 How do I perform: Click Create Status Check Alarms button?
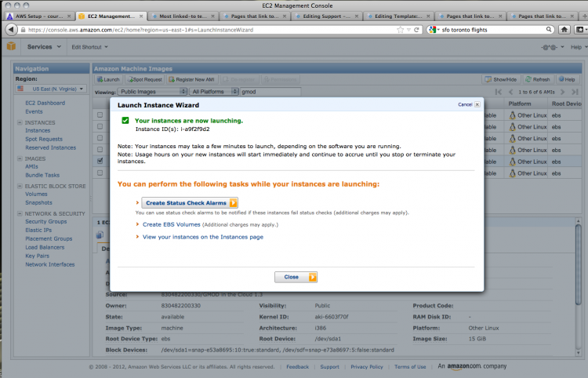(x=190, y=203)
